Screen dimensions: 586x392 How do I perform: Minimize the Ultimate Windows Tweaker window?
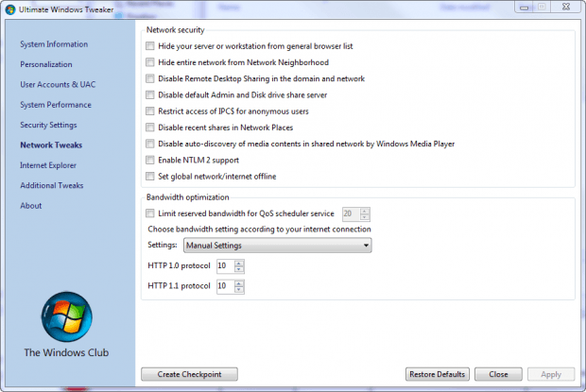[524, 8]
